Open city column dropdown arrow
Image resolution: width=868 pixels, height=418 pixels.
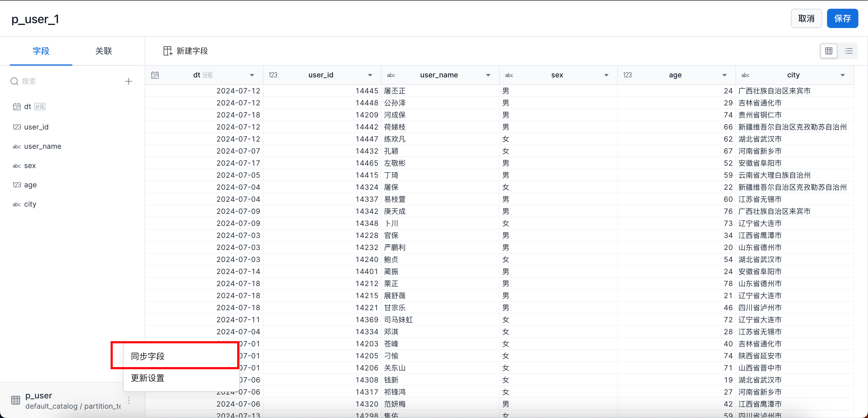click(x=842, y=75)
